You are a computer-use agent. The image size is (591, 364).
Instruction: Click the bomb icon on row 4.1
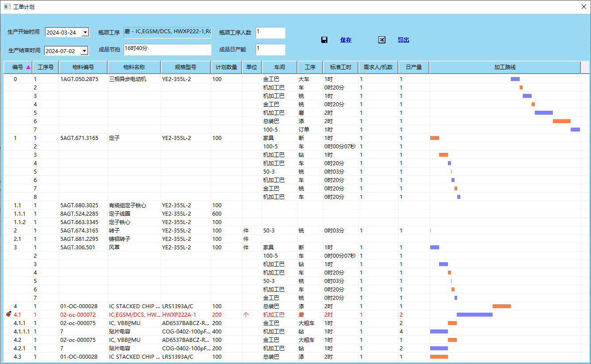(x=8, y=314)
